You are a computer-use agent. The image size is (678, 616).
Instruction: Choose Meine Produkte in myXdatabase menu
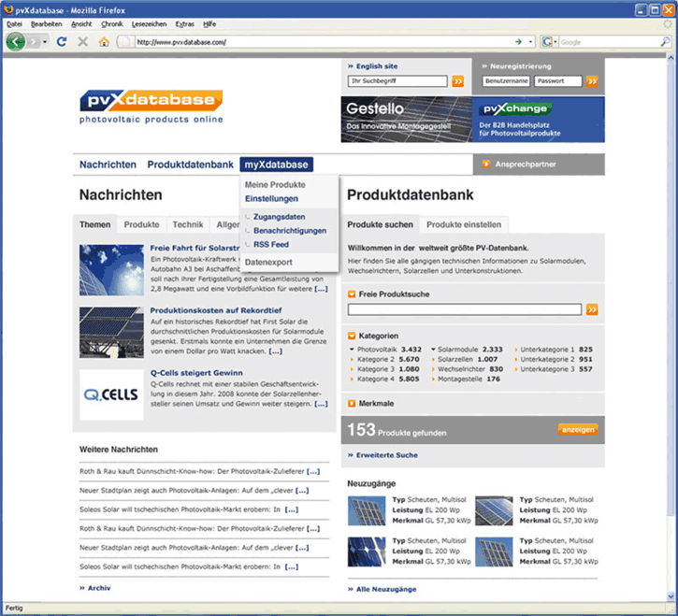275,184
